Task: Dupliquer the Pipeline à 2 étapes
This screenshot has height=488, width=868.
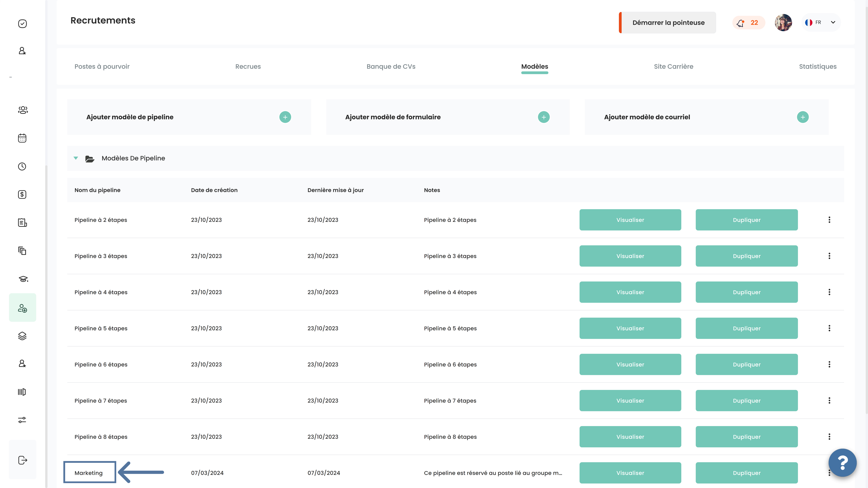Action: point(747,220)
